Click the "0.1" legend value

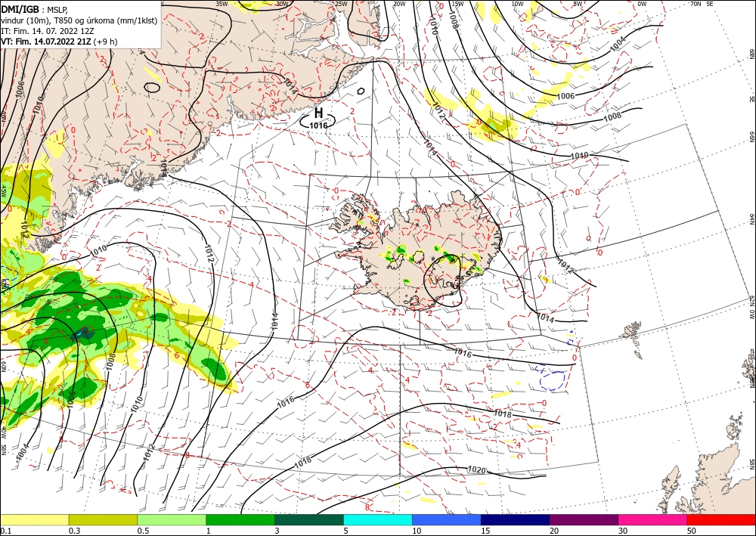(x=6, y=531)
